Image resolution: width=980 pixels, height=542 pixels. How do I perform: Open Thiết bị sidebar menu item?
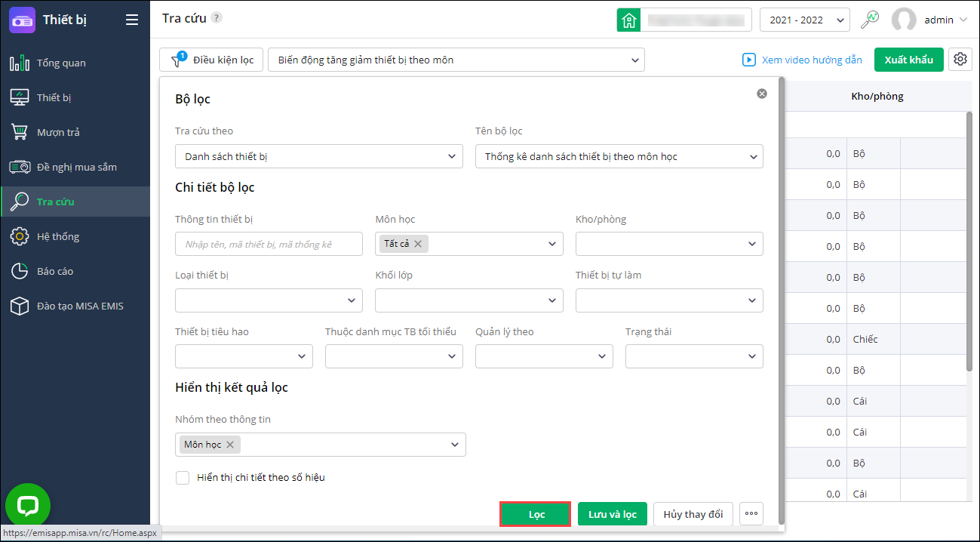pyautogui.click(x=75, y=97)
